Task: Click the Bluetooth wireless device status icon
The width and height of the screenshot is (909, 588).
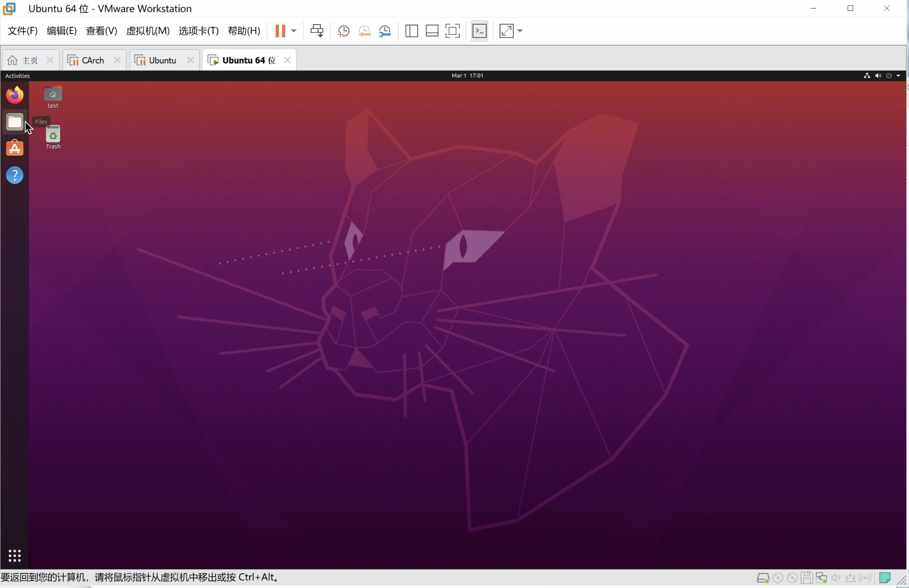Action: (x=865, y=578)
